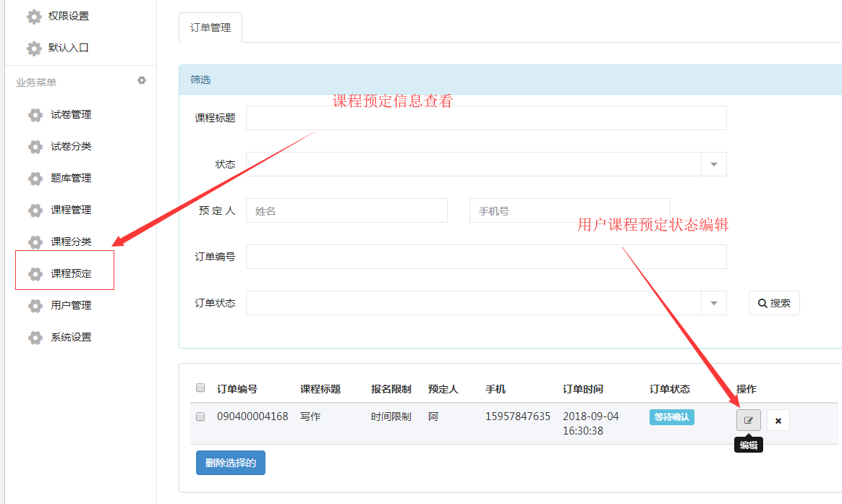Edit order 090400004168 with the pencil icon

749,420
